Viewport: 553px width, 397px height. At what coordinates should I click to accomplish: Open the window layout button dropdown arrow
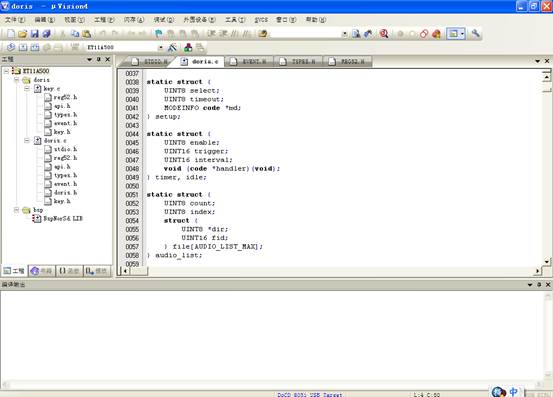pos(462,34)
